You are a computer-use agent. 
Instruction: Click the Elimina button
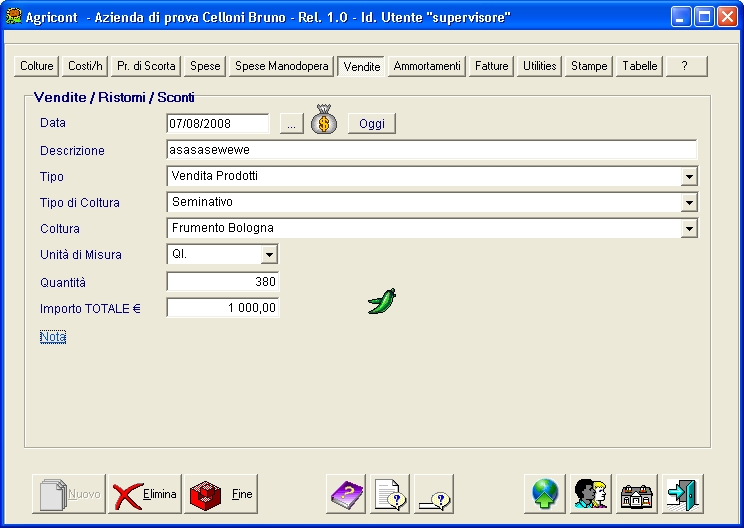tap(146, 494)
